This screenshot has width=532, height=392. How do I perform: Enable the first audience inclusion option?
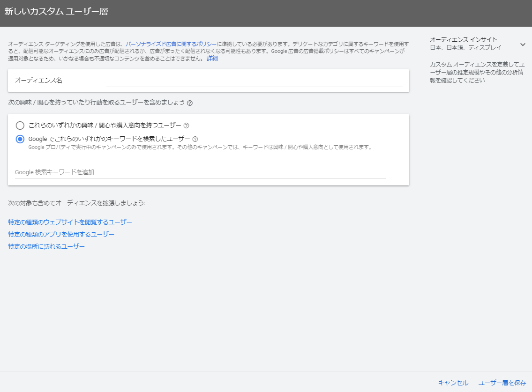19,126
